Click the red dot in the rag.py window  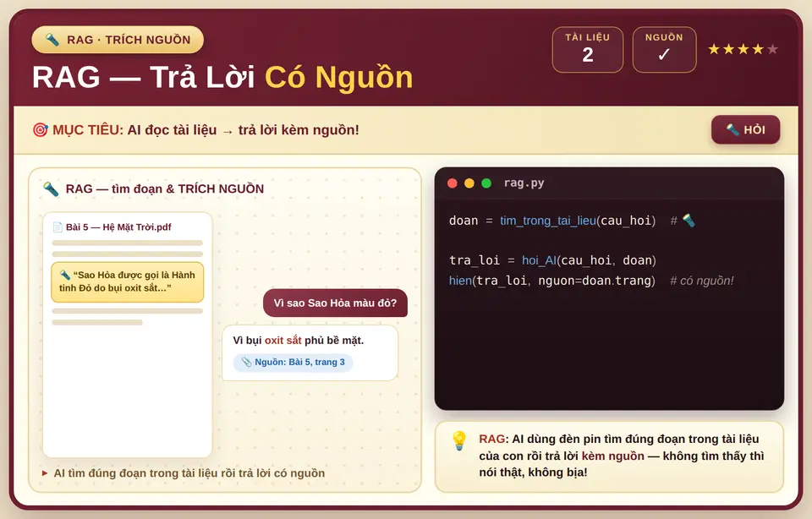pos(452,183)
